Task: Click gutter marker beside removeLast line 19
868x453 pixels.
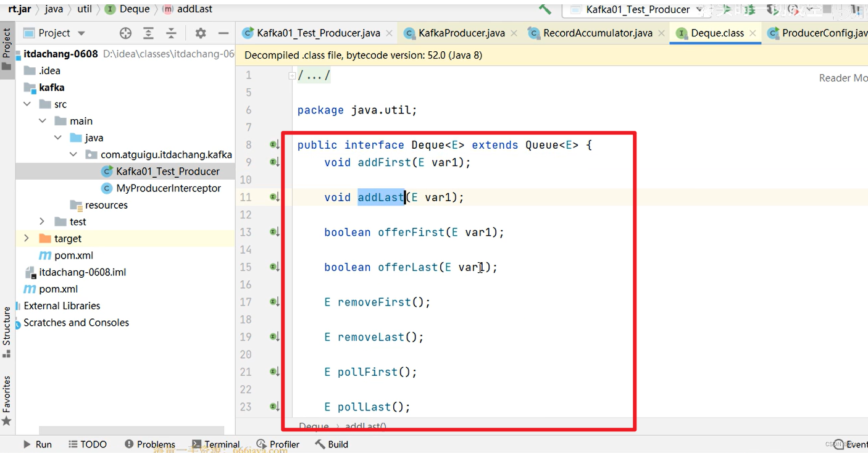Action: (x=275, y=337)
